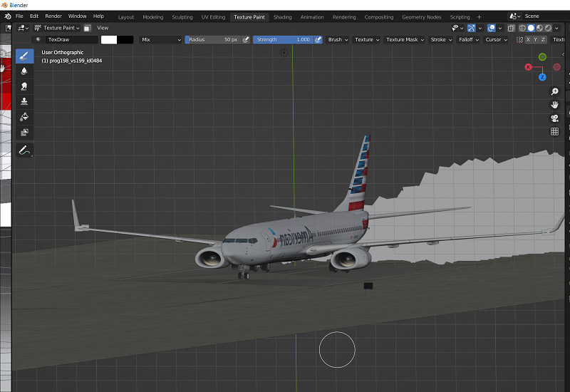Switch to the Modeling workspace tab
Screen dimensions: 570x392
tap(153, 17)
